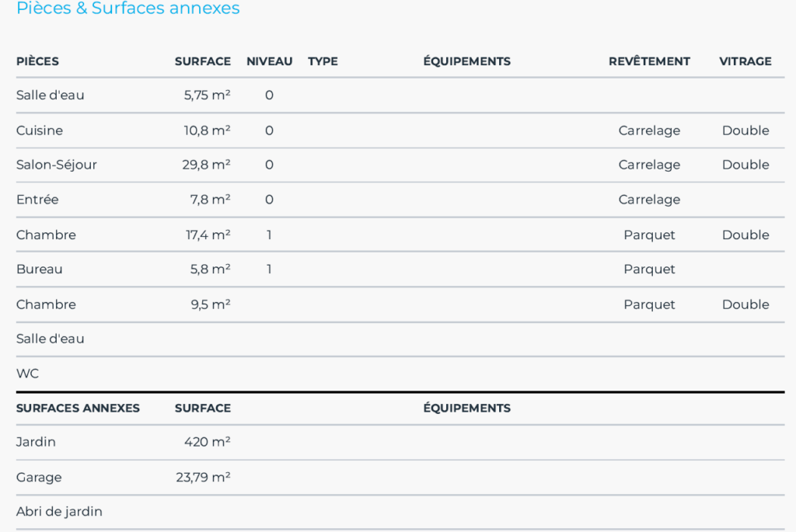Select the Jardin row label

[x=36, y=442]
